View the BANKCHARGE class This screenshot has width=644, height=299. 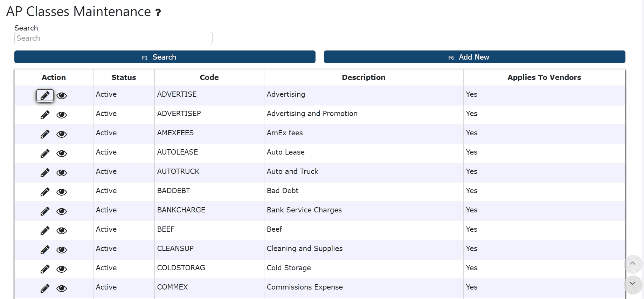[x=62, y=211]
